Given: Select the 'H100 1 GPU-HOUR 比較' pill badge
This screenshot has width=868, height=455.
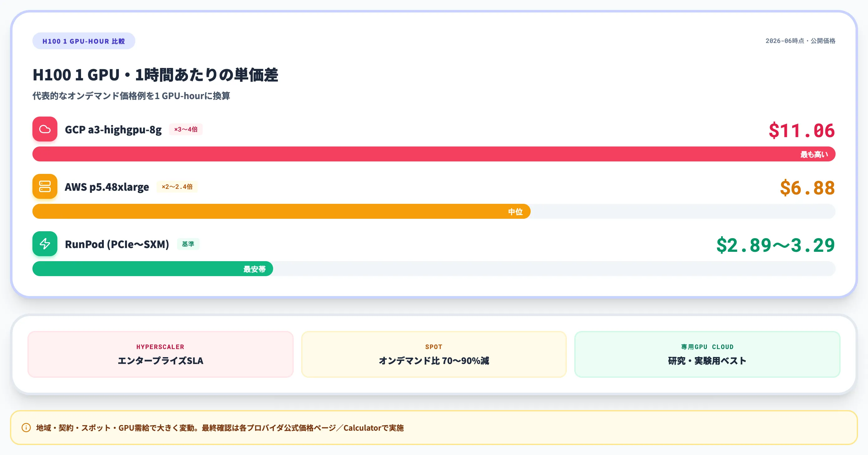Looking at the screenshot, I should pyautogui.click(x=84, y=41).
